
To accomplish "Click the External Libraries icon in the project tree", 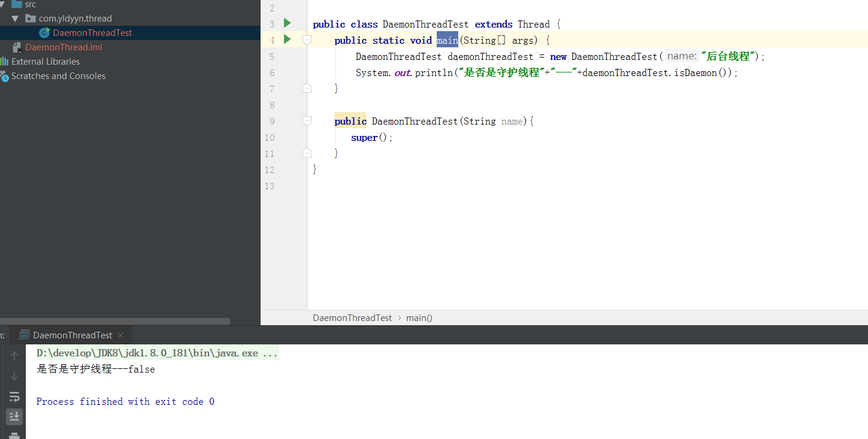I will click(x=4, y=62).
